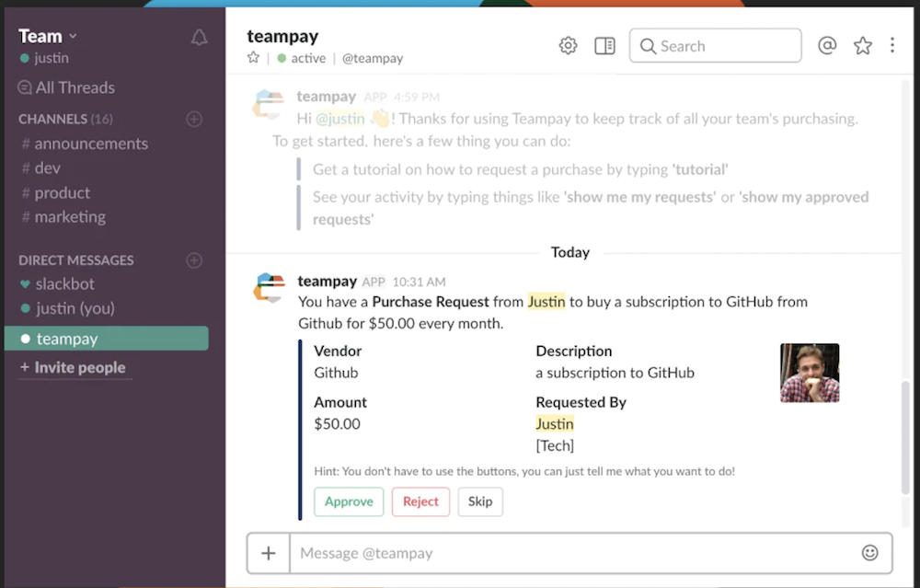
Task: Open justin (you) direct message
Action: 67,308
